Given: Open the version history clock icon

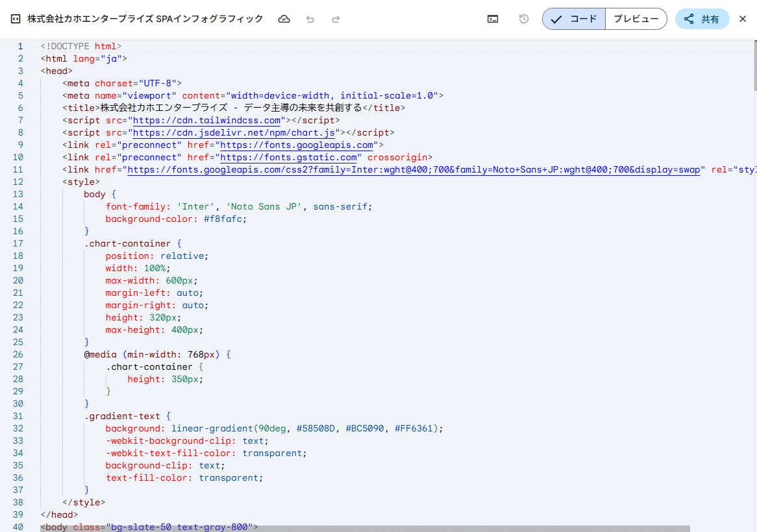Looking at the screenshot, I should tap(524, 19).
